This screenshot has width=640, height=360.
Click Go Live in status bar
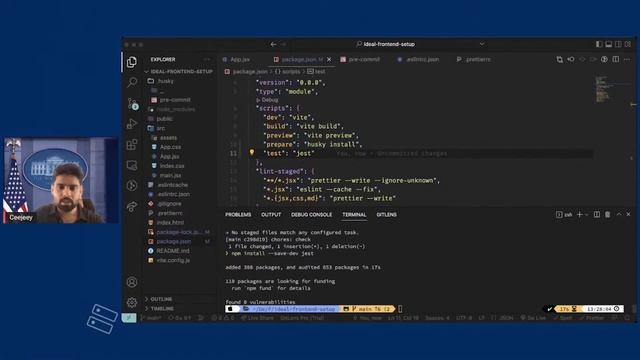533,318
